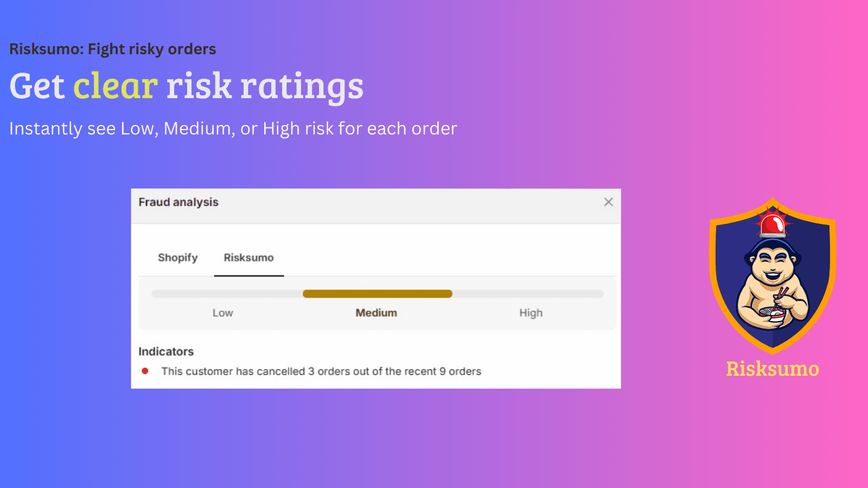The width and height of the screenshot is (868, 488).
Task: Open the cancelled orders indicator text
Action: pos(321,371)
